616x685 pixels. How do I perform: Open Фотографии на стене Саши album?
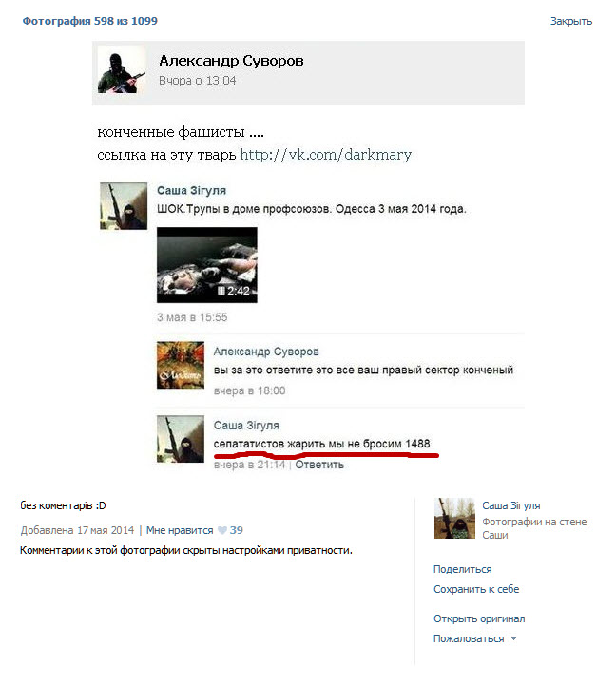[534, 528]
